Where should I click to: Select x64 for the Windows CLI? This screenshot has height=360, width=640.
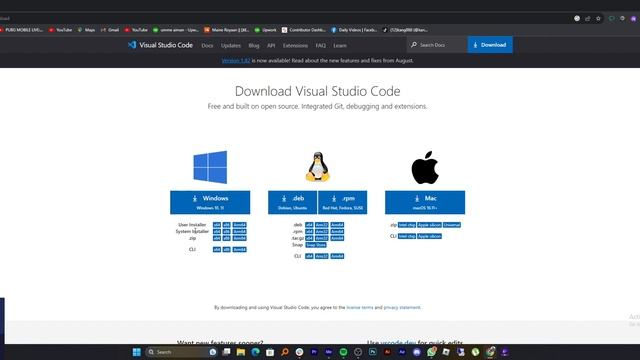click(217, 249)
